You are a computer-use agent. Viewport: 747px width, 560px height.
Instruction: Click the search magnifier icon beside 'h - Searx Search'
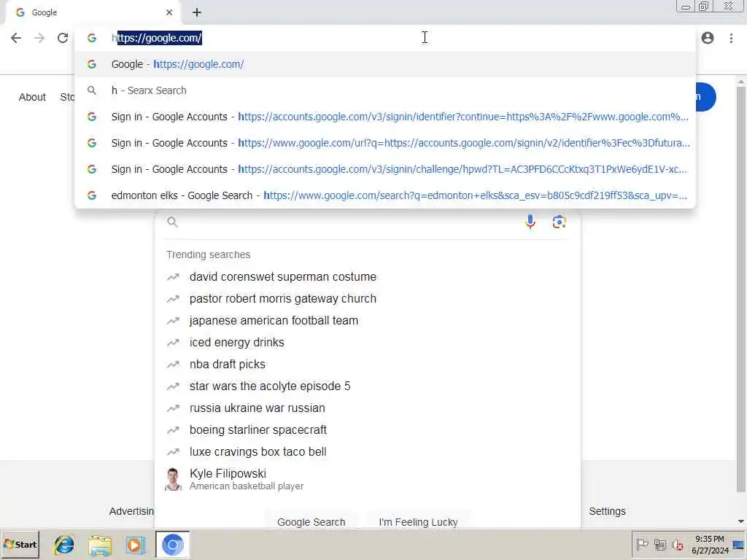[92, 90]
